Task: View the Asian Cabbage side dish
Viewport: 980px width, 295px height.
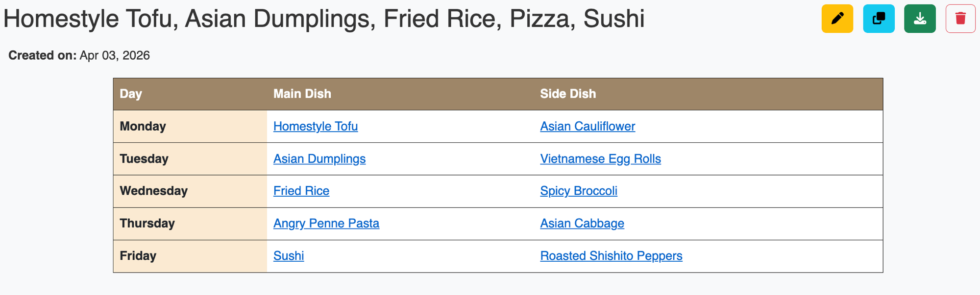Action: click(x=582, y=224)
